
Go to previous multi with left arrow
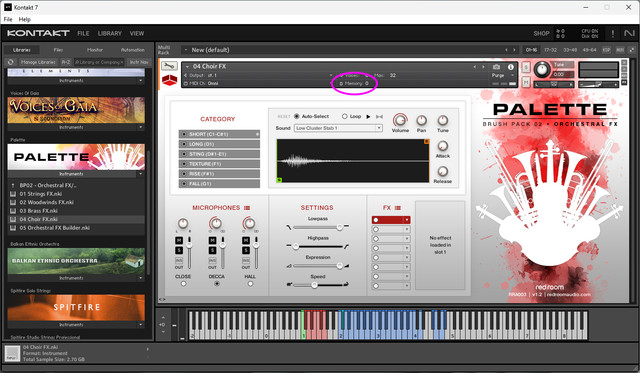pyautogui.click(x=506, y=50)
